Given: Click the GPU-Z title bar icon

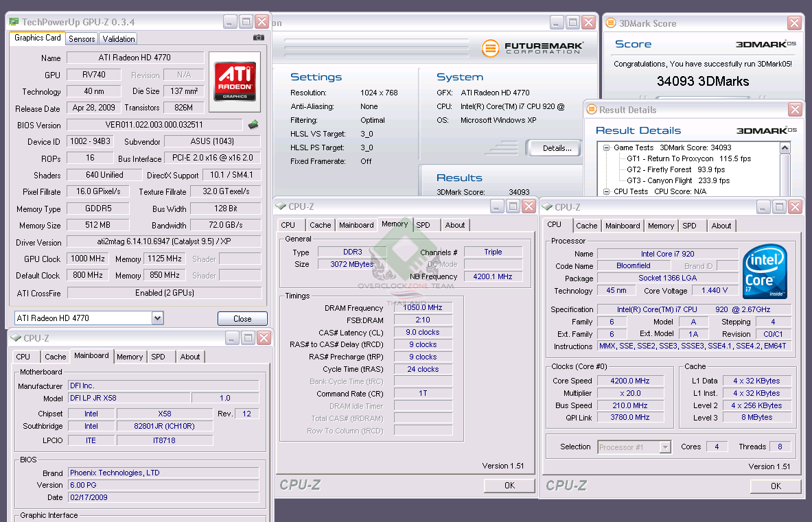Looking at the screenshot, I should [x=14, y=22].
